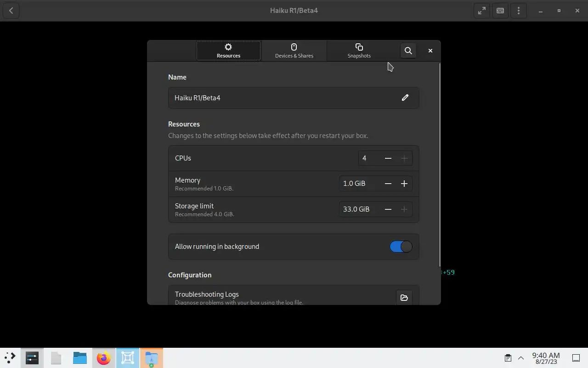Click the preferences dialog scrollbar
The image size is (588, 368).
click(440, 165)
